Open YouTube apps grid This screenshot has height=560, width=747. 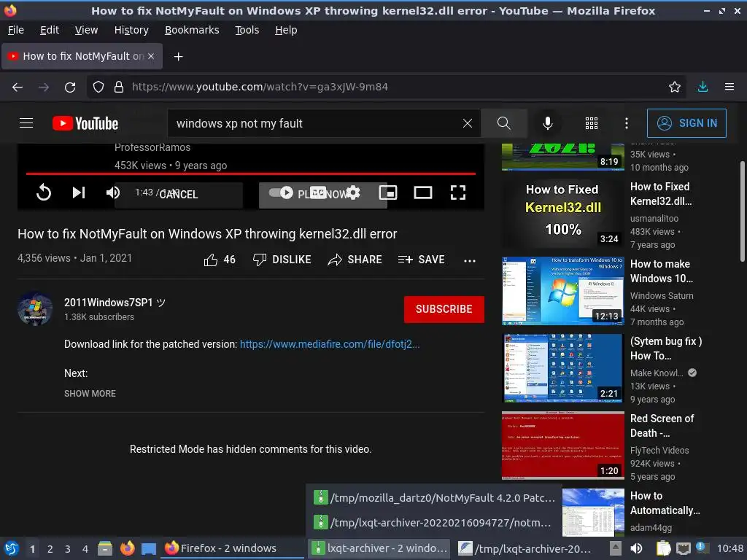click(591, 123)
